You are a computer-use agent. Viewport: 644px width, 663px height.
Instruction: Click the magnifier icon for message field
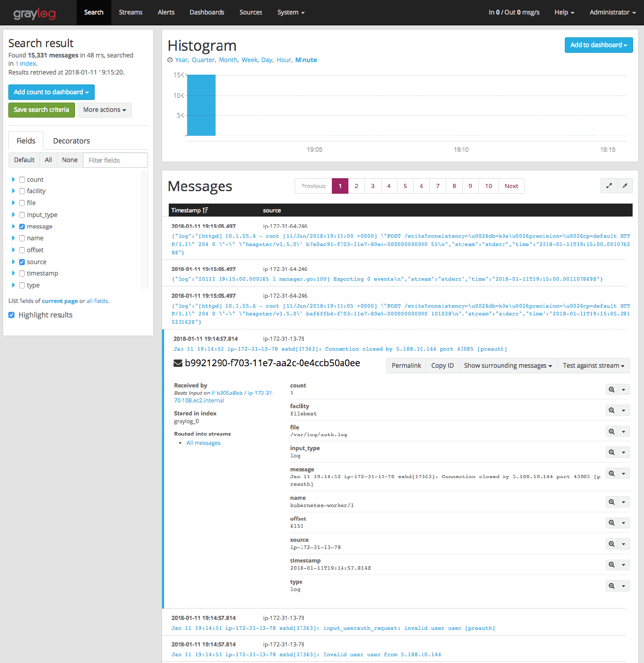(x=611, y=473)
